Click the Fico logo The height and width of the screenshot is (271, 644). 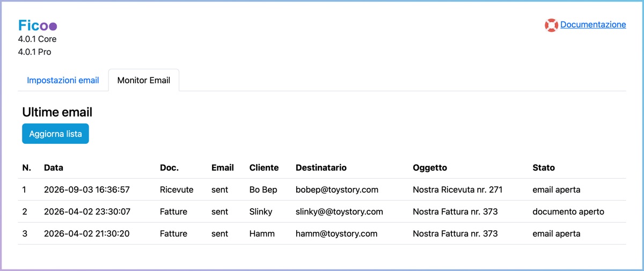point(38,25)
